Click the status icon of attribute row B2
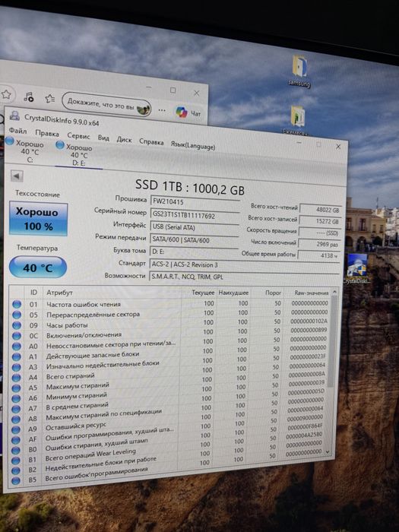Image resolution: width=399 pixels, height=532 pixels. coord(16,470)
